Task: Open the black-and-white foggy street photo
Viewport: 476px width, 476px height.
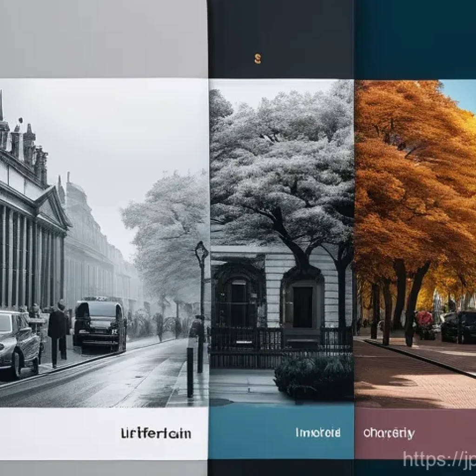Action: pyautogui.click(x=104, y=243)
